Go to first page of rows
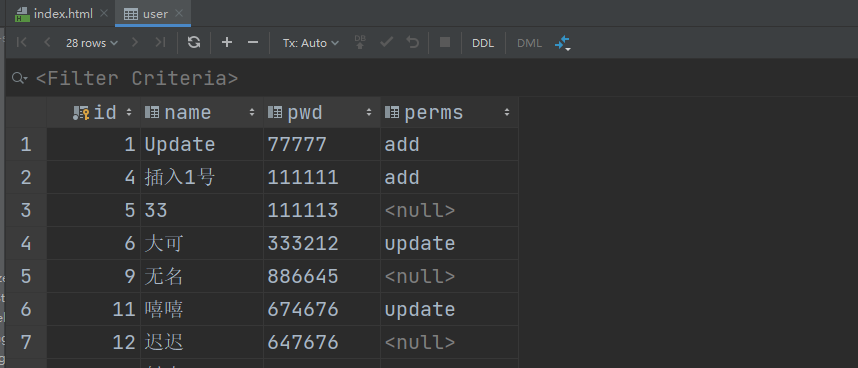858x368 pixels. [22, 43]
